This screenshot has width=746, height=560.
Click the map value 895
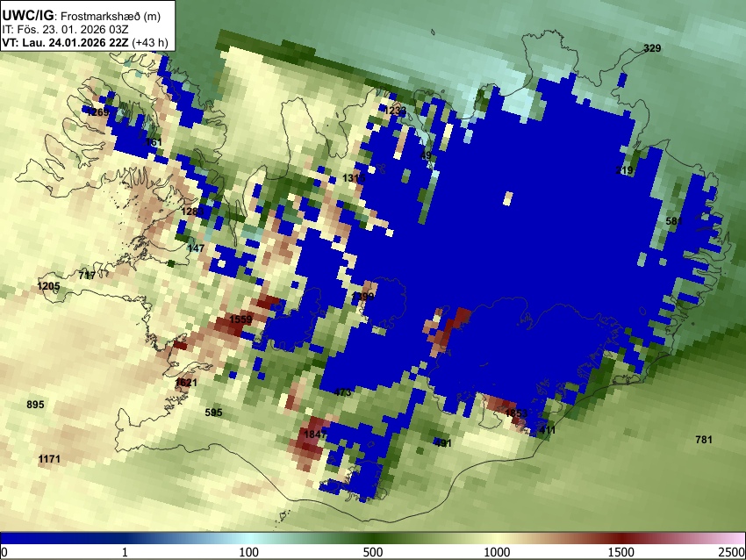[35, 405]
